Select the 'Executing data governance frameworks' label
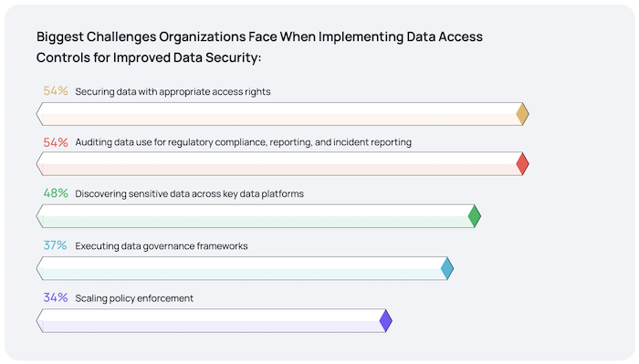The image size is (639, 364). [162, 246]
